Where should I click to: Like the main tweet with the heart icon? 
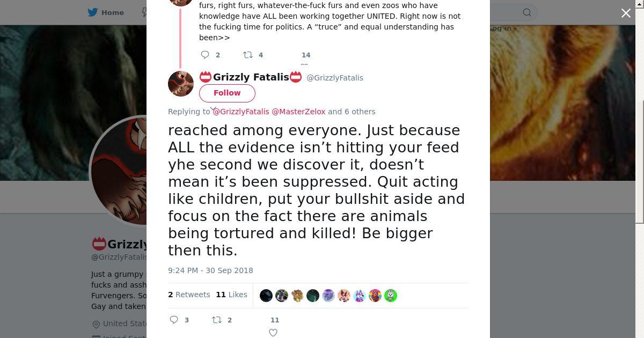pyautogui.click(x=273, y=333)
